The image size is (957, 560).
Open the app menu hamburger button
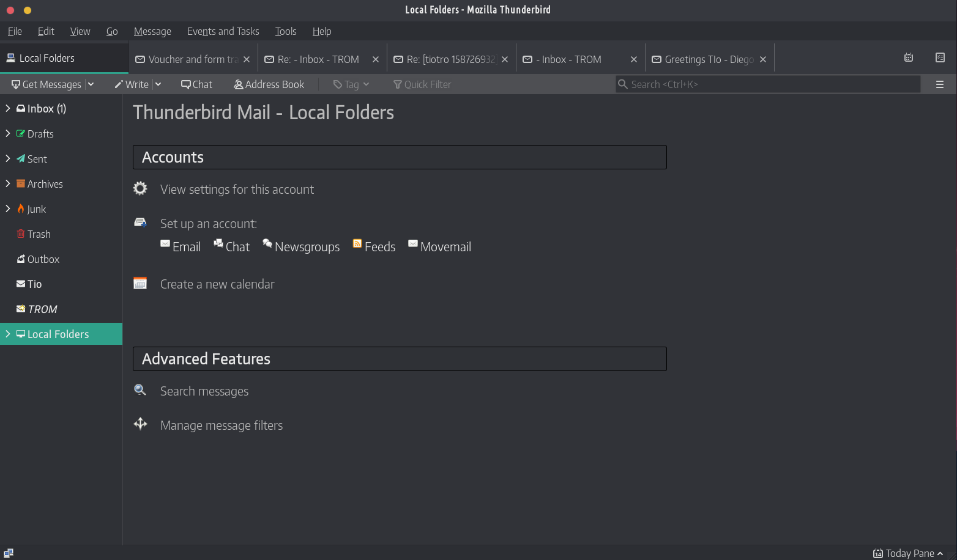[x=940, y=84]
